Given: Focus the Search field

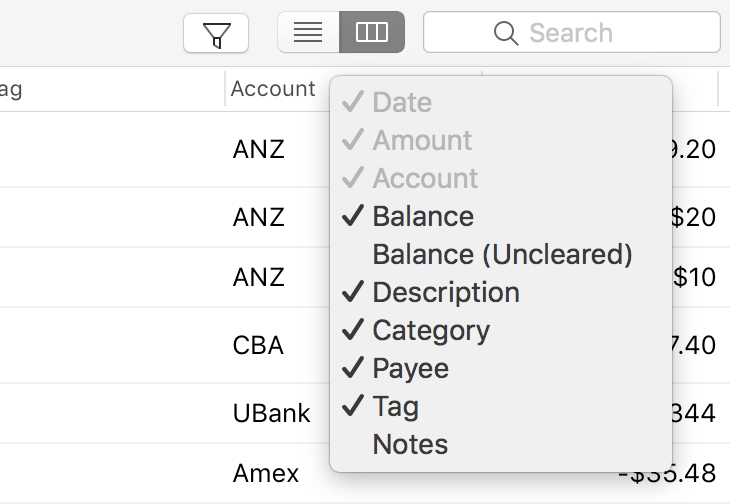Looking at the screenshot, I should coord(572,33).
